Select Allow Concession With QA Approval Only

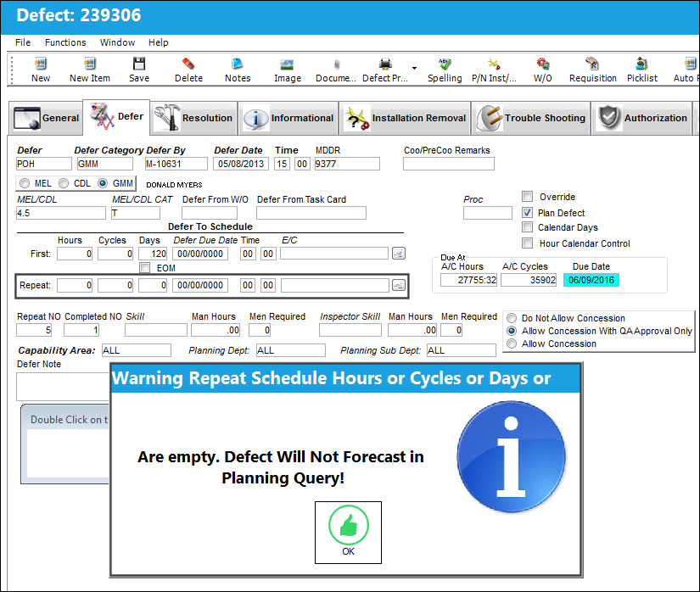coord(512,331)
